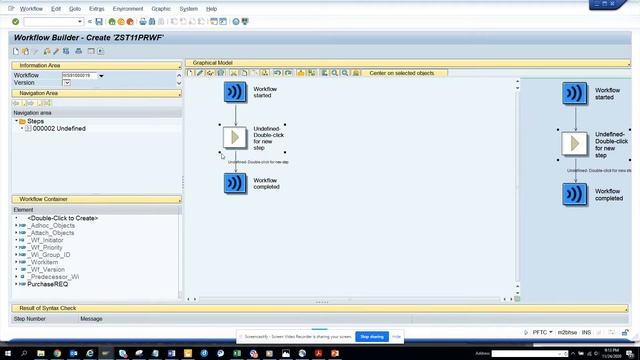Image resolution: width=640 pixels, height=360 pixels.
Task: Click the printer icon in Workflow Builder toolbar
Action: pos(78,51)
